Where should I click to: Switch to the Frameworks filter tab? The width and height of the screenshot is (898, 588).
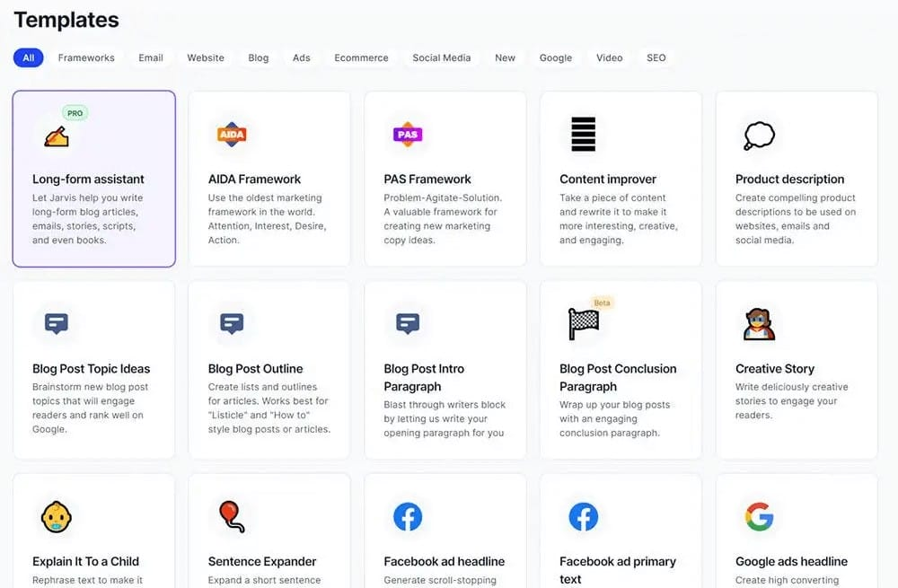tap(86, 57)
